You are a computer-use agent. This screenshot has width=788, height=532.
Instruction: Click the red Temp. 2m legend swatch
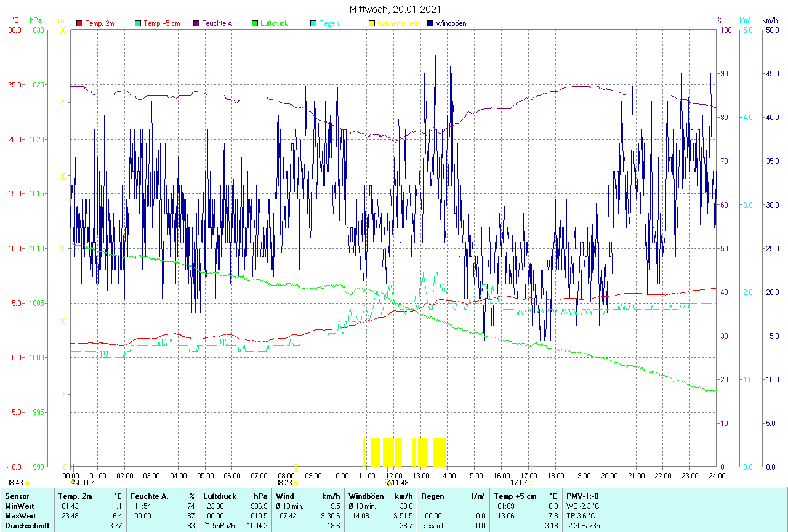79,23
